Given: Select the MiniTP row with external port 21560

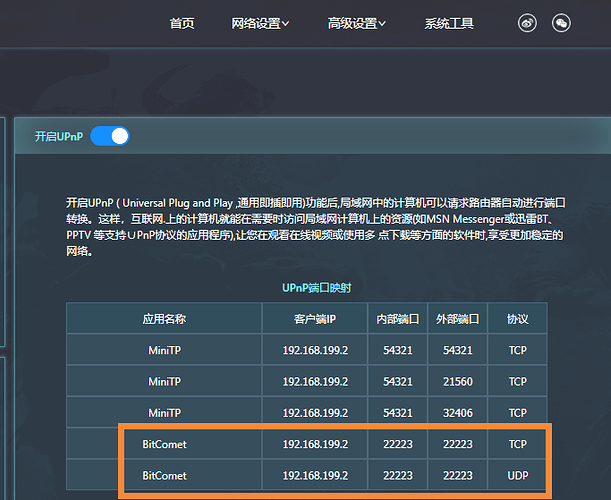Looking at the screenshot, I should 307,381.
